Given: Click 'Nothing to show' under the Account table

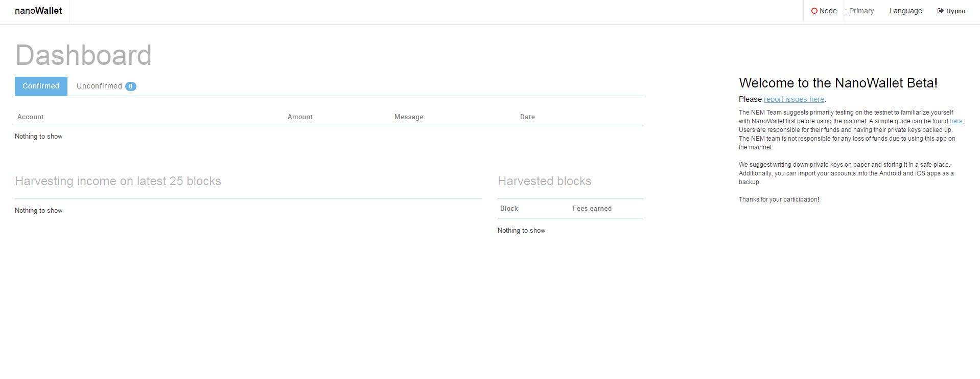Looking at the screenshot, I should tap(39, 137).
